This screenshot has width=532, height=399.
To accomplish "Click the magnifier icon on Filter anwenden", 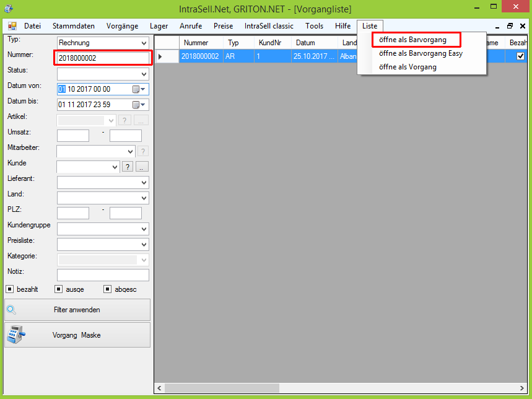I will point(12,310).
